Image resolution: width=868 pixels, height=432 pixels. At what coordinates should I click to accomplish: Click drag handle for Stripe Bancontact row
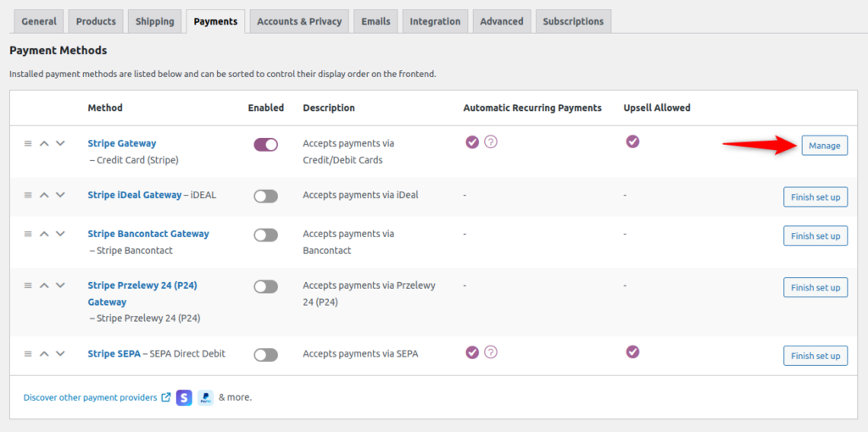tap(28, 234)
